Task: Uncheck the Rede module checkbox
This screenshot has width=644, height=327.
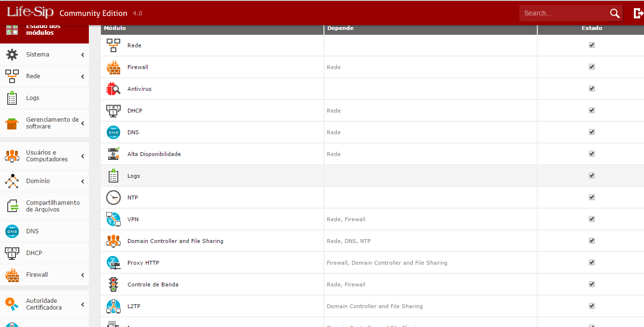Action: pos(592,45)
